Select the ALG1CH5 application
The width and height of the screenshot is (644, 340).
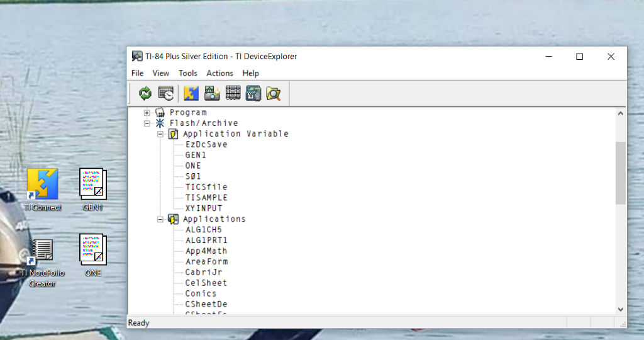(203, 230)
